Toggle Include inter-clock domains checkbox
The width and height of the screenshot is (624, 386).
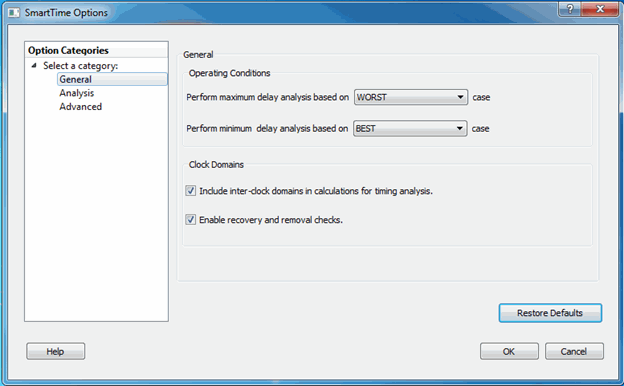coord(191,191)
